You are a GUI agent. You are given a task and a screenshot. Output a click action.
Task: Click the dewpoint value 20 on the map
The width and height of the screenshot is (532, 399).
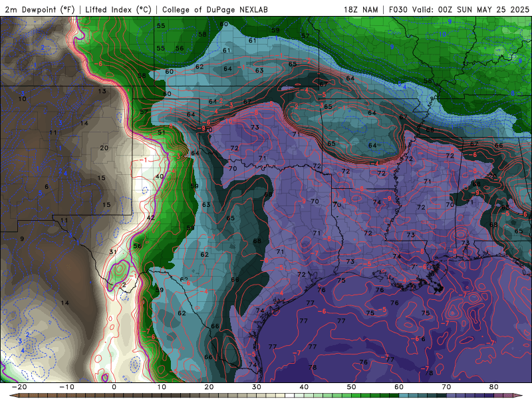click(x=104, y=148)
